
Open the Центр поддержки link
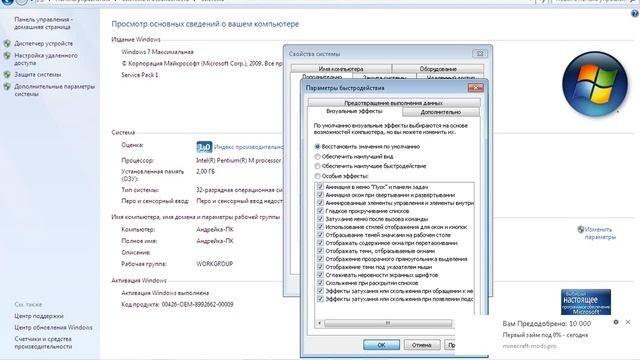tap(39, 316)
